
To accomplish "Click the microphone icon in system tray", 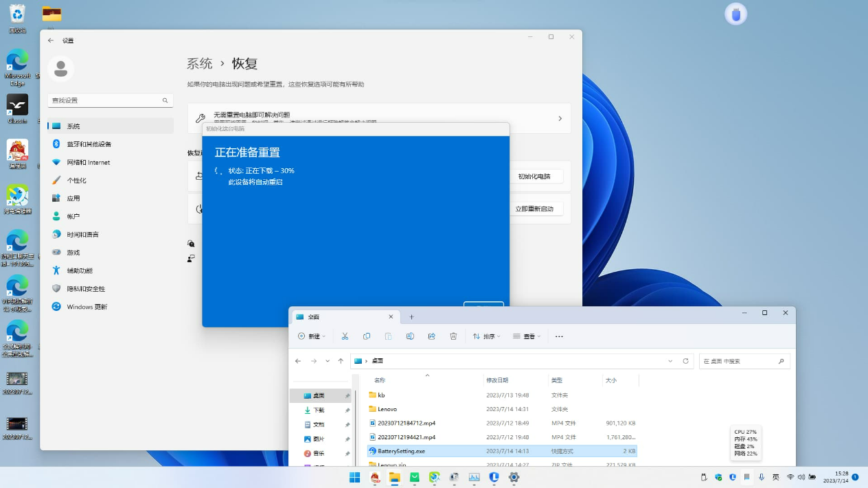I will tap(762, 477).
